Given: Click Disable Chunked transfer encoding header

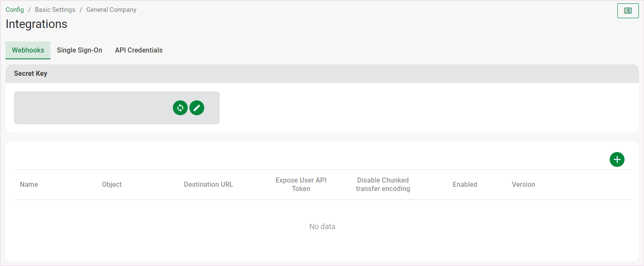Looking at the screenshot, I should pyautogui.click(x=383, y=185).
